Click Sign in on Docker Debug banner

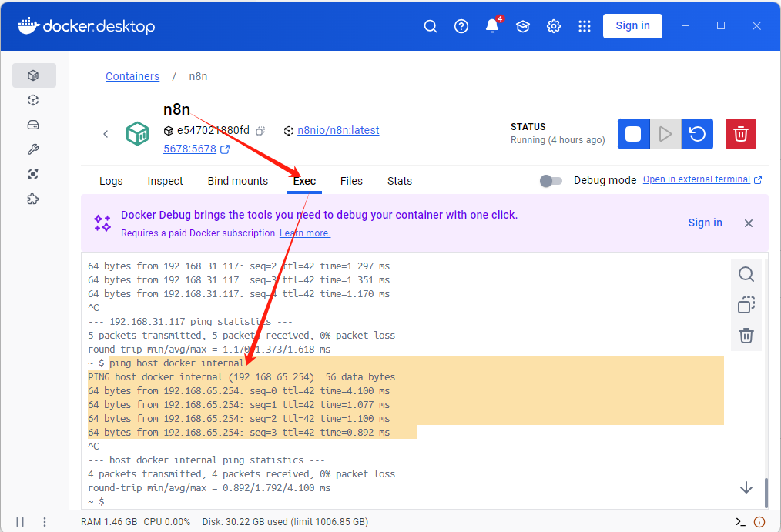[x=705, y=223]
